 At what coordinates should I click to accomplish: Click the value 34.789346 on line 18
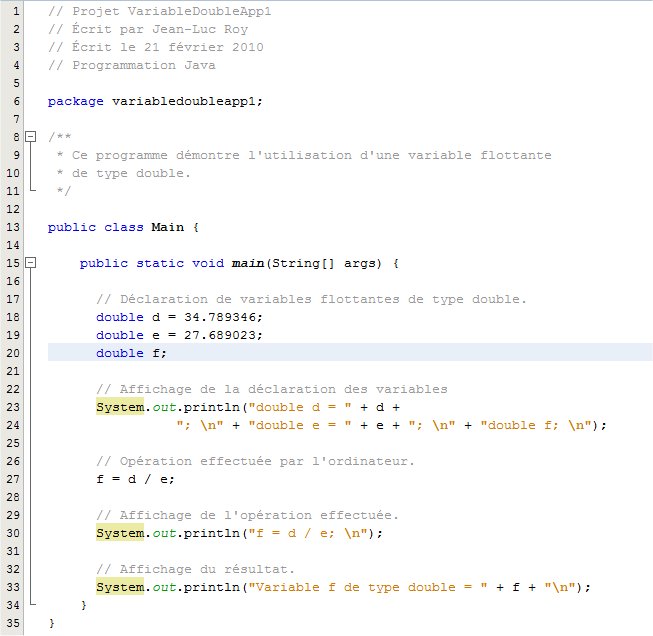219,317
